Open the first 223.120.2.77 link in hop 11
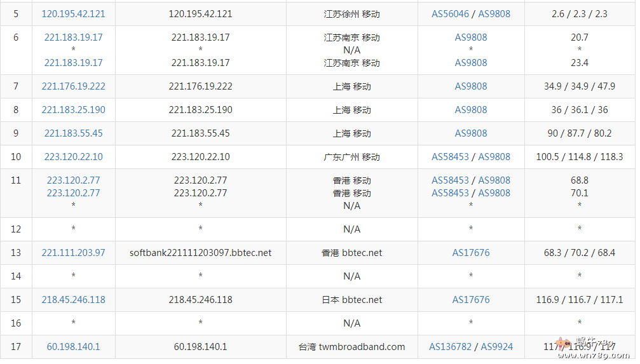Image resolution: width=640 pixels, height=364 pixels. coord(74,180)
